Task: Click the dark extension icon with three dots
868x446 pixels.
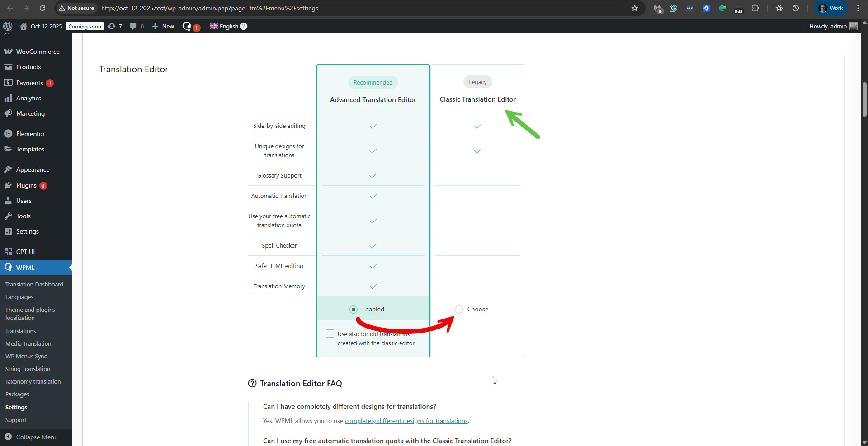Action: [x=690, y=8]
